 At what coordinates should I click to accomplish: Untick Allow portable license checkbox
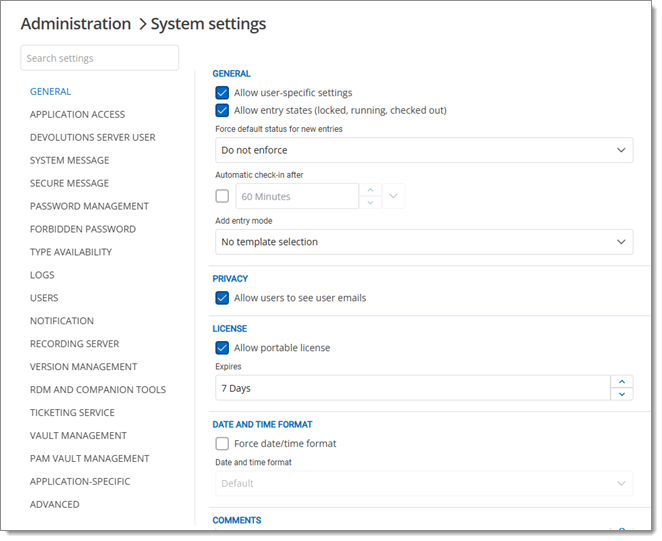pyautogui.click(x=222, y=348)
